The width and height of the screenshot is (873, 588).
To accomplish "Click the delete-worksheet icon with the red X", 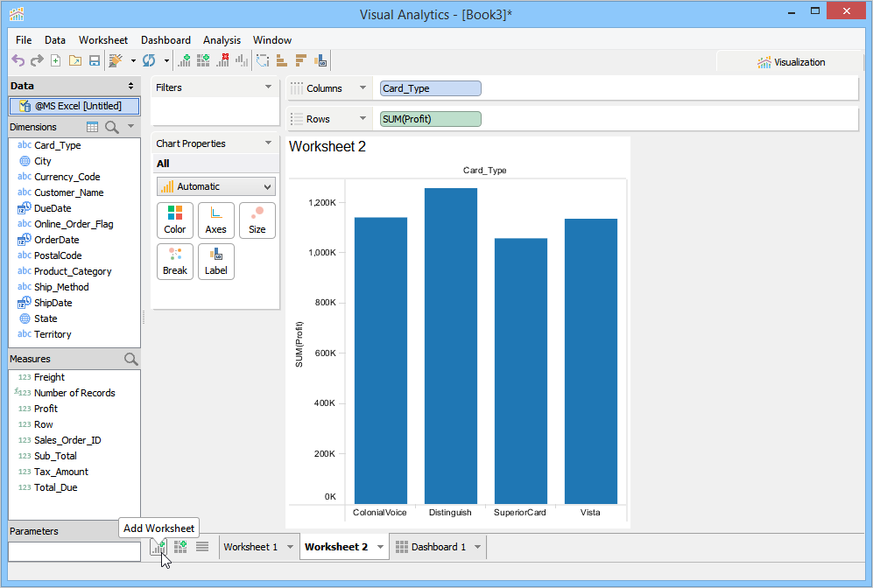I will pyautogui.click(x=222, y=60).
